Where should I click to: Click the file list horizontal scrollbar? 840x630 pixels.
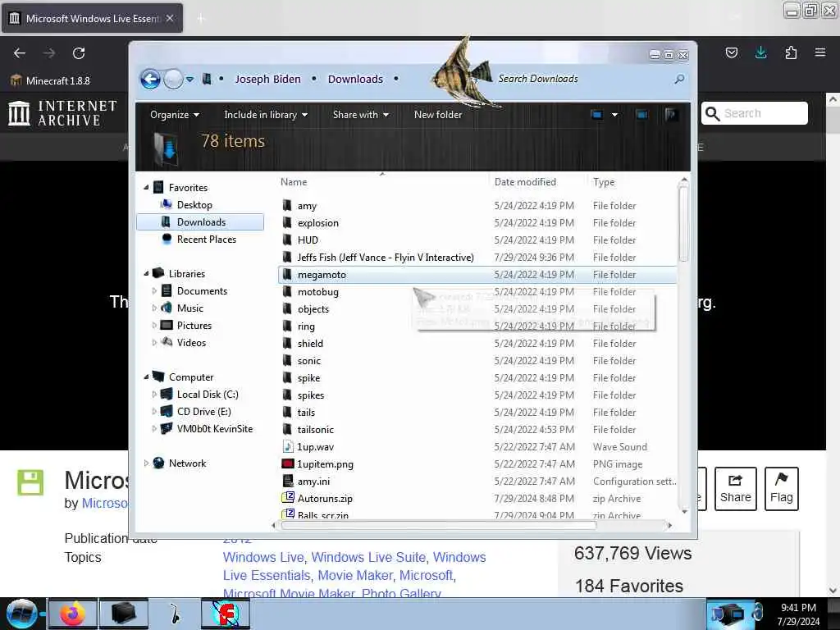coord(438,526)
